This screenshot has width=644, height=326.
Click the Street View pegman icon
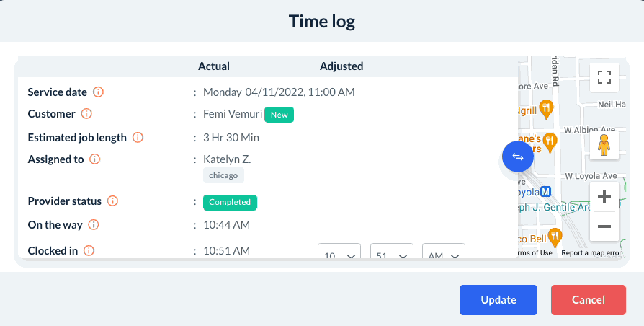point(604,144)
